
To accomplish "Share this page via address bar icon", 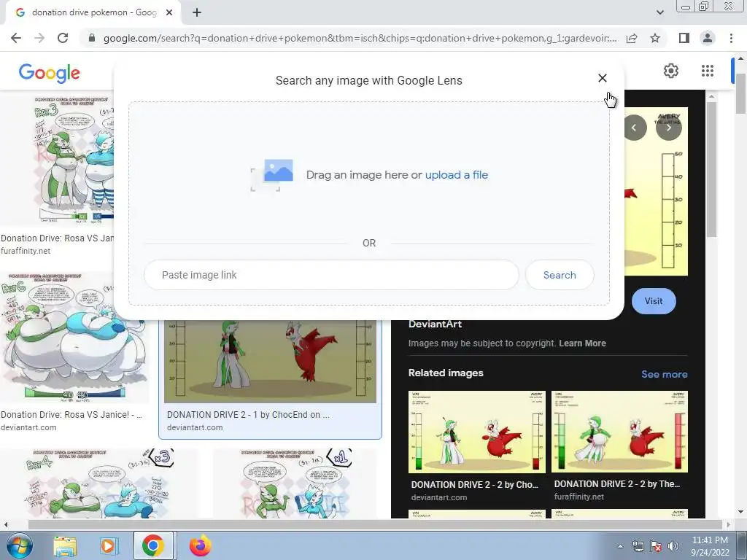I will [632, 38].
